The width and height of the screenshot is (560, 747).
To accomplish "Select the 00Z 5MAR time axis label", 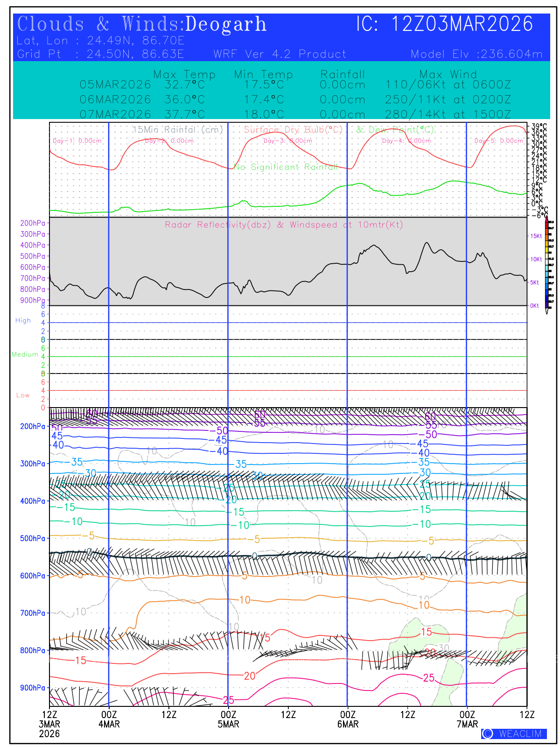I will tap(228, 719).
